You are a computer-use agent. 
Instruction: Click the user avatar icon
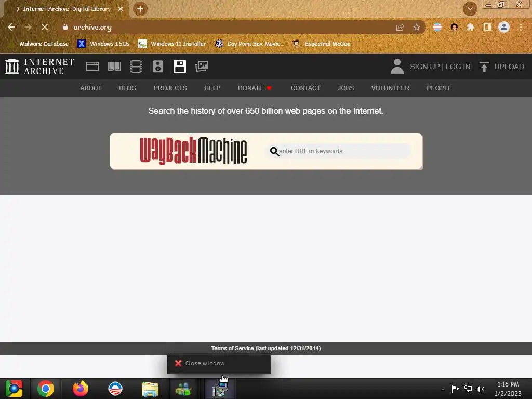click(x=397, y=66)
